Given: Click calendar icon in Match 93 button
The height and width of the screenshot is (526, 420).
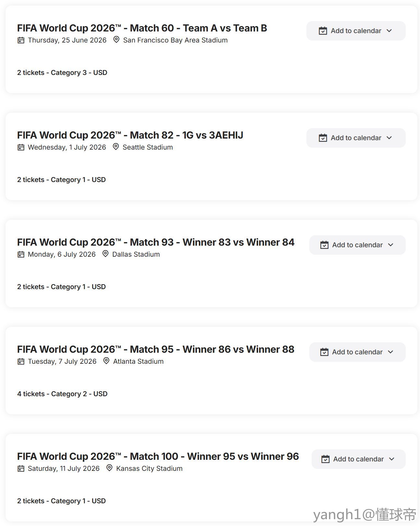Looking at the screenshot, I should (324, 245).
